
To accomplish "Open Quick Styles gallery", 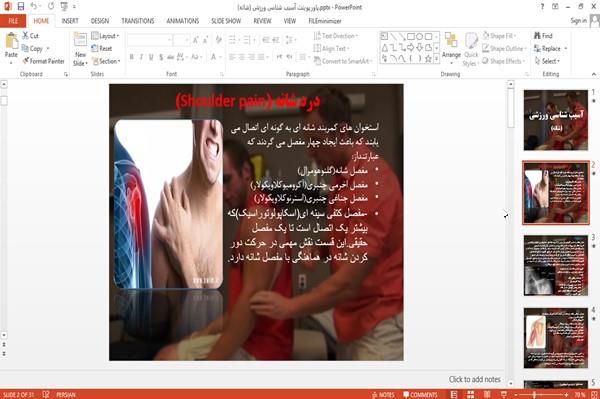I will pos(471,50).
